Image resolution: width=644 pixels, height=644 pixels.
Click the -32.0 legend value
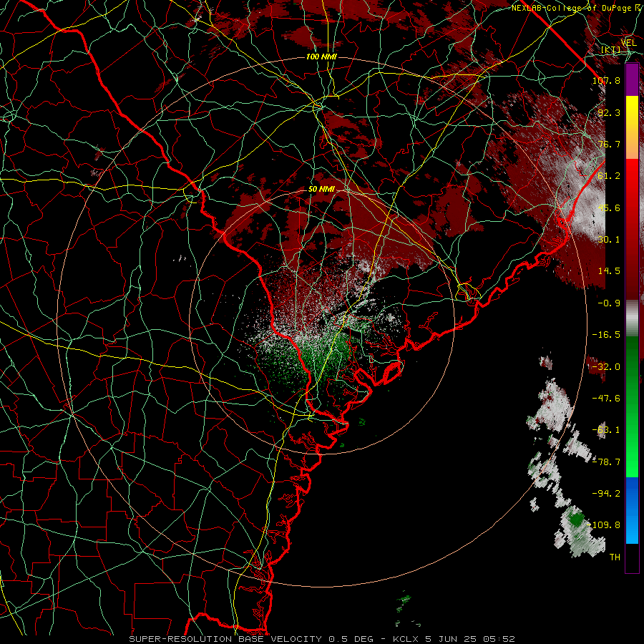tap(606, 367)
